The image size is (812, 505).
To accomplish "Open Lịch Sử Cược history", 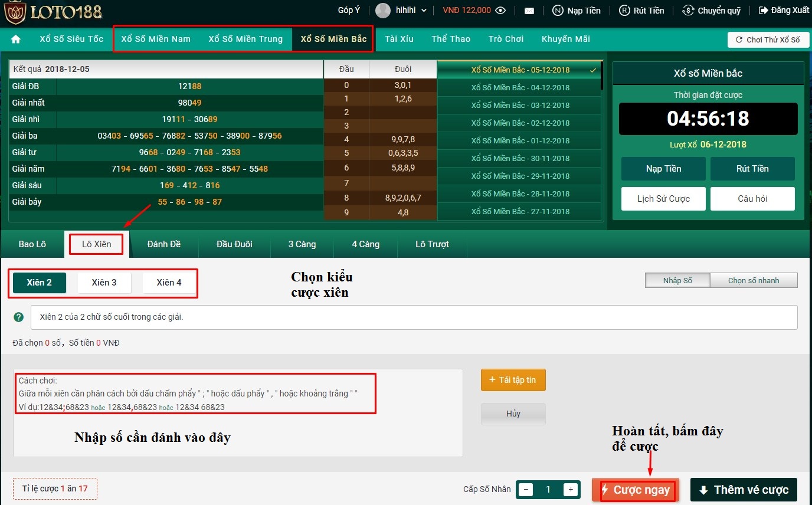I will coord(663,199).
